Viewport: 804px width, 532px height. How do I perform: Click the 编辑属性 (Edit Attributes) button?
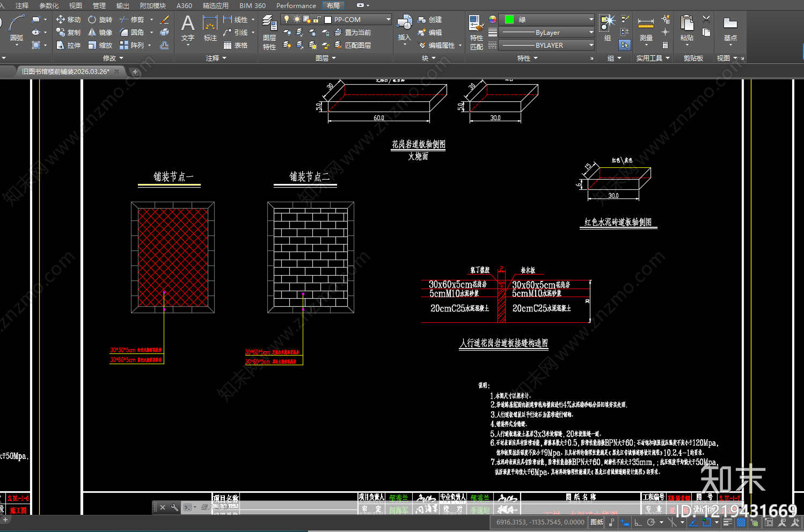pos(440,45)
